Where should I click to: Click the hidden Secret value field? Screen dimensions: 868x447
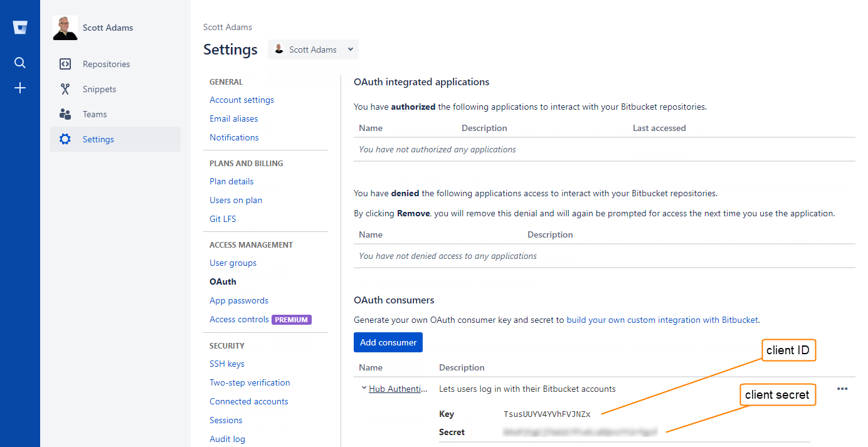coord(580,432)
